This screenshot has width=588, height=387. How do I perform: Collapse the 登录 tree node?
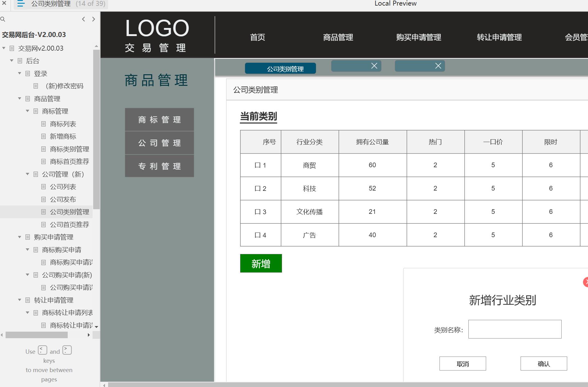20,73
